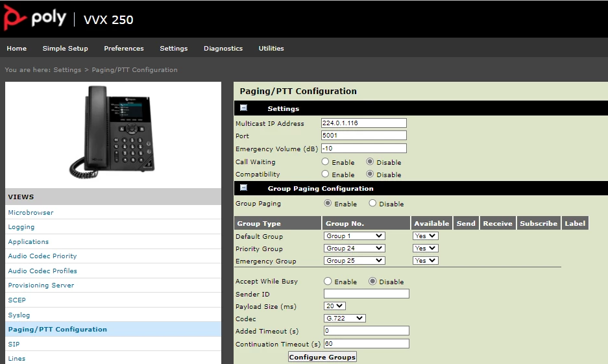The height and width of the screenshot is (364, 608).
Task: Open the Payload Size dropdown
Action: [x=335, y=306]
